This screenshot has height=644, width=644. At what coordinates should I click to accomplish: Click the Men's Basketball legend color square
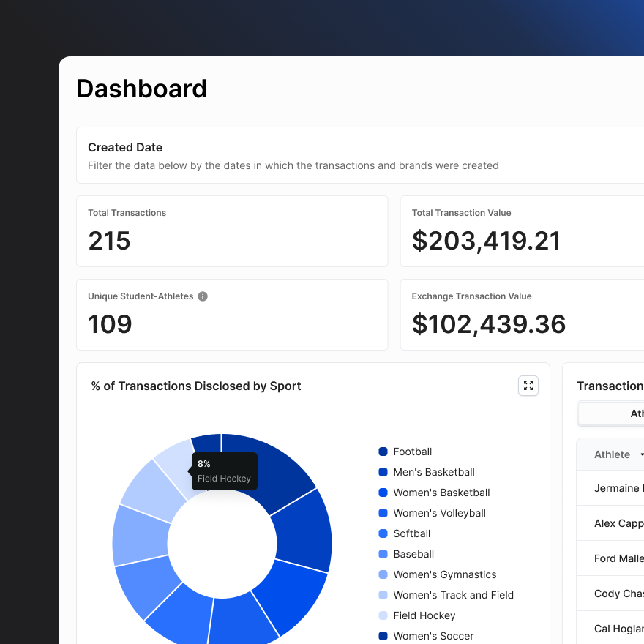coord(383,472)
